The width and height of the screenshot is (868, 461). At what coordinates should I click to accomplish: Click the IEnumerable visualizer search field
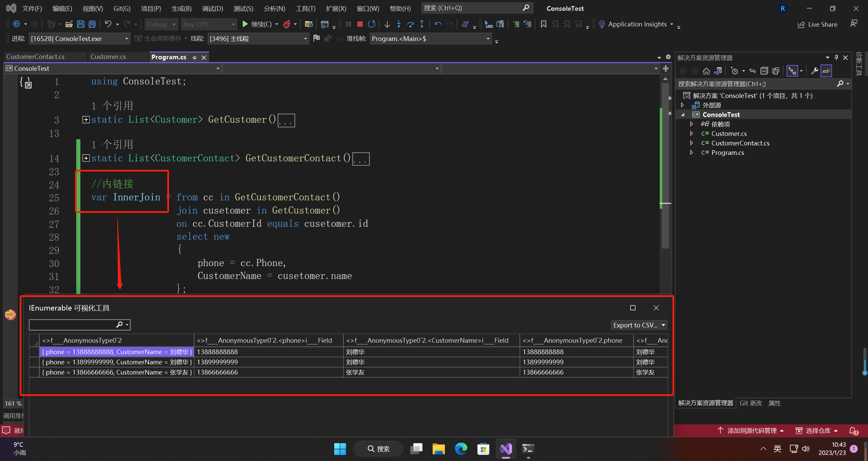pos(72,325)
